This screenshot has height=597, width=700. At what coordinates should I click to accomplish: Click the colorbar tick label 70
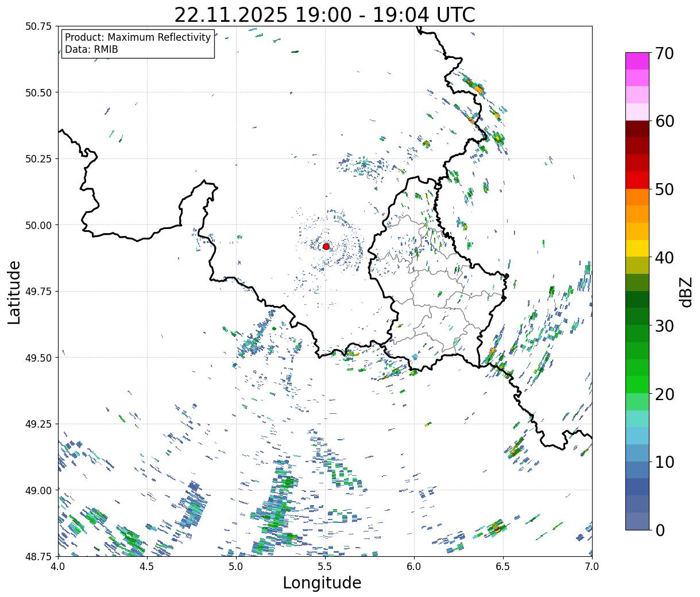pyautogui.click(x=664, y=53)
